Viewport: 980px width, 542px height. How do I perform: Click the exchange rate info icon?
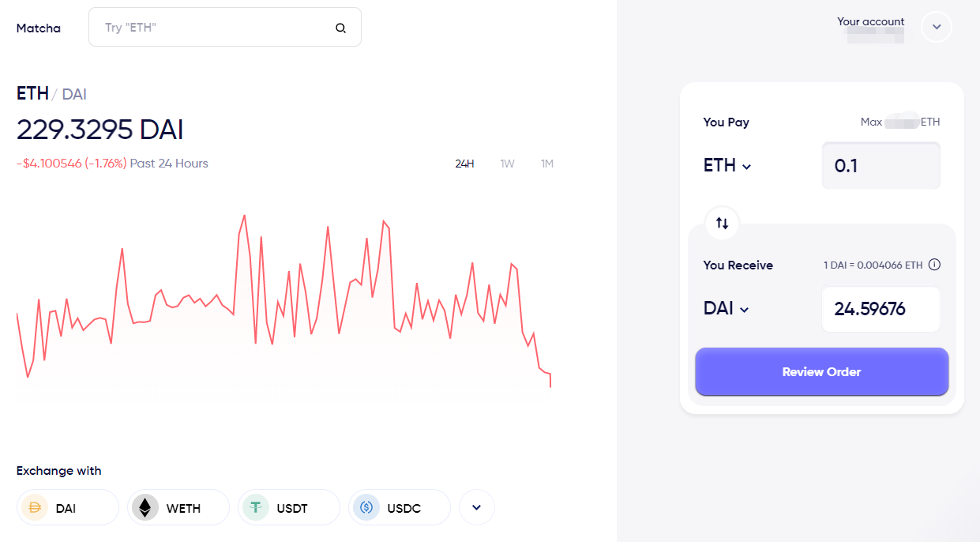934,265
